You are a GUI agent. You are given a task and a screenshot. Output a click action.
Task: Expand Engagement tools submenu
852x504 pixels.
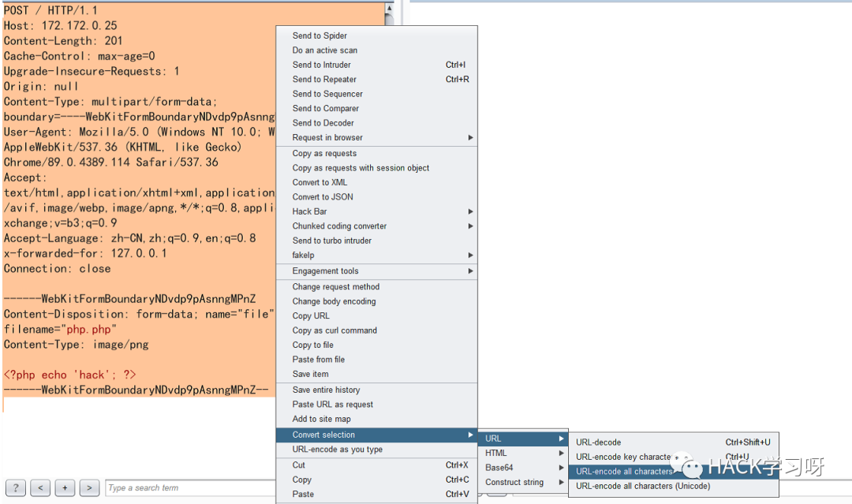[376, 271]
